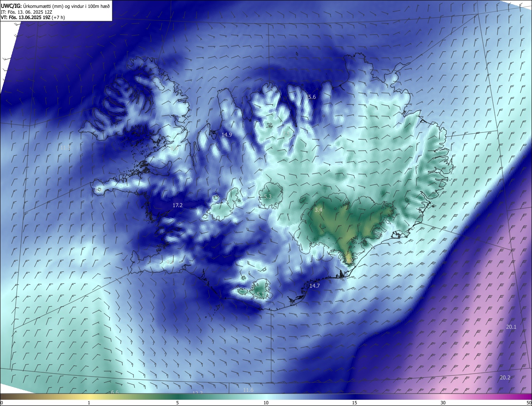Click the map value label 5.3

(267, 196)
